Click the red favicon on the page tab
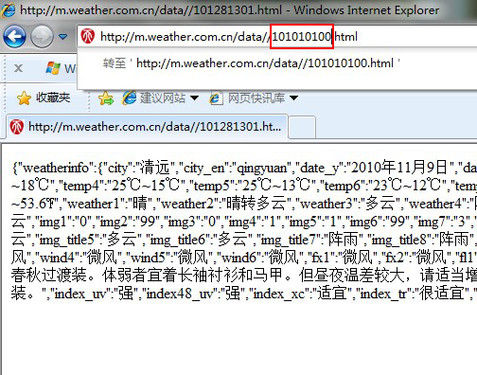 tap(17, 127)
